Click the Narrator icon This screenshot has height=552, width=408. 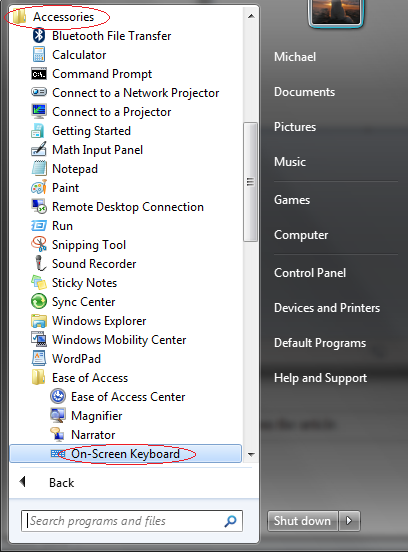coord(58,434)
